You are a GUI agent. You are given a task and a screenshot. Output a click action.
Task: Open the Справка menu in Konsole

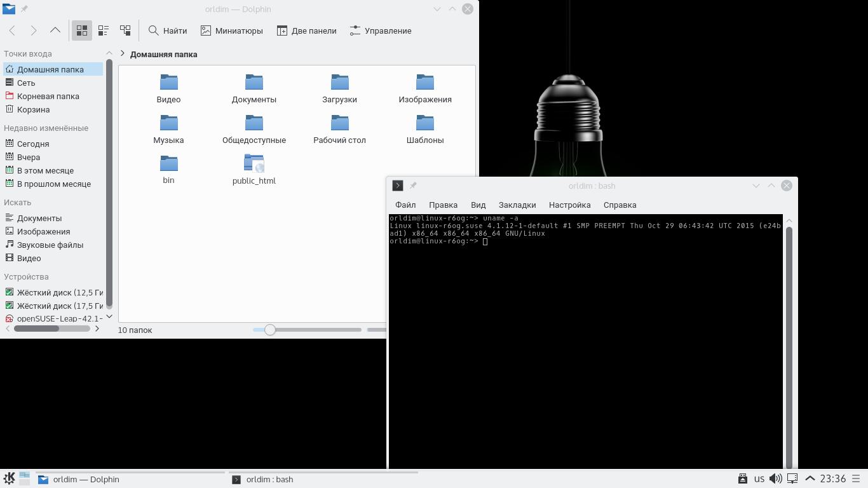620,205
